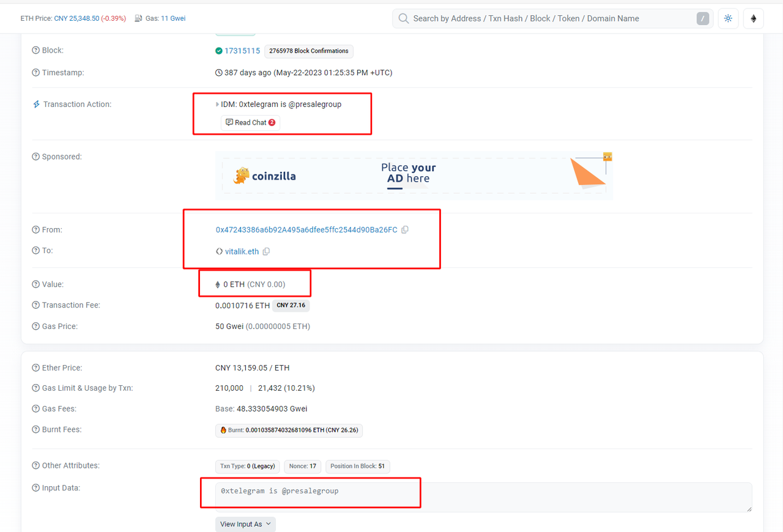
Task: Click the 11 Gwei gas tracker link
Action: (x=173, y=18)
